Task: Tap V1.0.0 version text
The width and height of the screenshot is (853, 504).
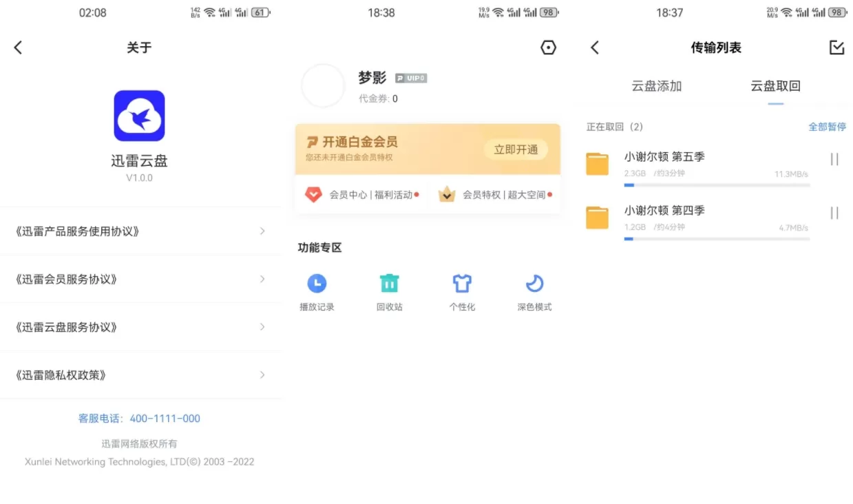Action: click(139, 178)
